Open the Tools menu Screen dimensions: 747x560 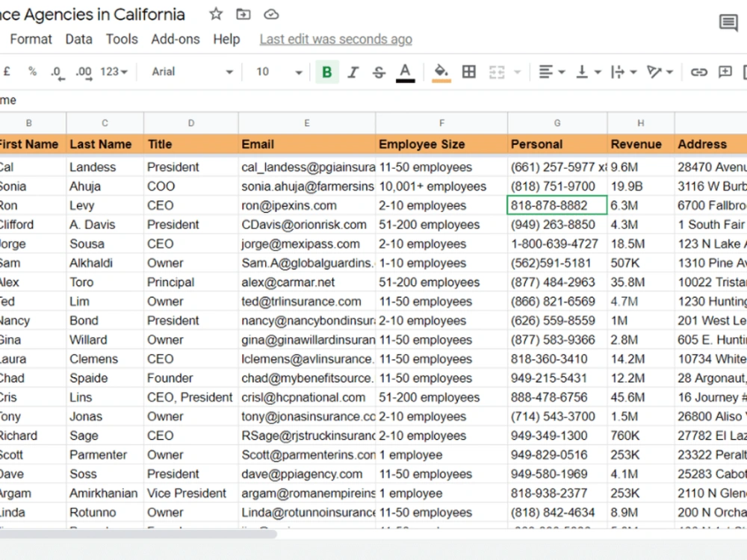tap(122, 39)
